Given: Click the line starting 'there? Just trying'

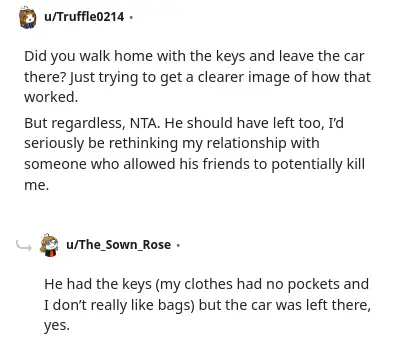Looking at the screenshot, I should (197, 77).
